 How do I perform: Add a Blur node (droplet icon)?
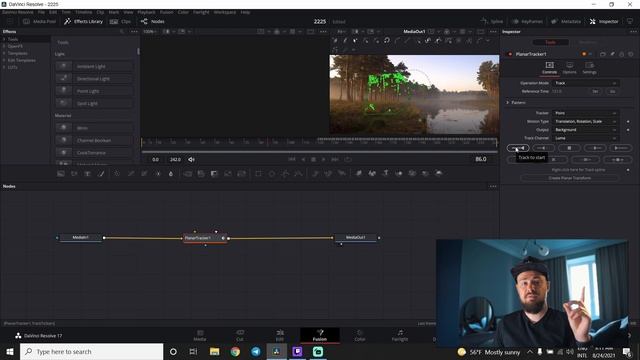click(171, 173)
